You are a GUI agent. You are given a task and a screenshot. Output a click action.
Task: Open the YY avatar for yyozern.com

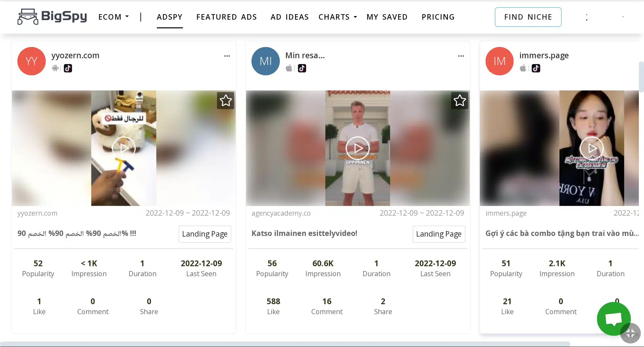31,61
